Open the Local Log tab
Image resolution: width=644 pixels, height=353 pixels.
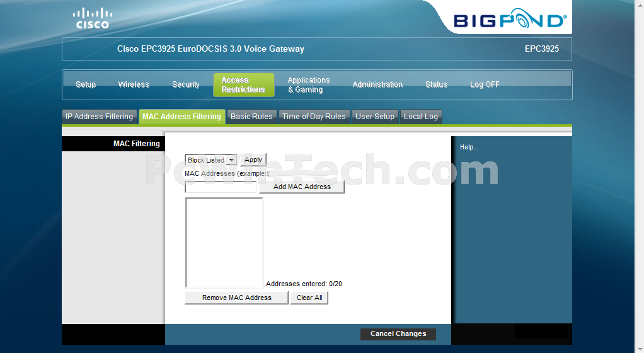420,117
